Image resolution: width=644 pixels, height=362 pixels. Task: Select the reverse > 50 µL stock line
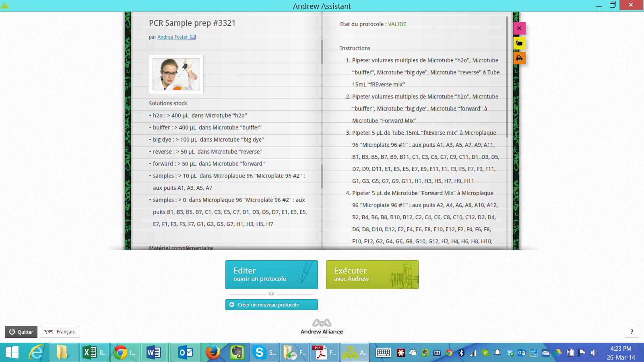click(206, 152)
